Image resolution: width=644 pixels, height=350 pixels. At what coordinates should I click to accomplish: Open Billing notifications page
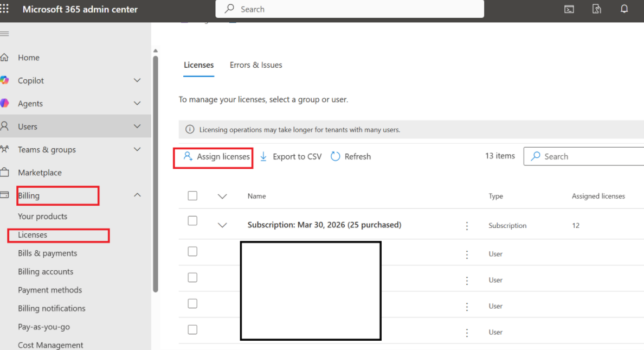point(51,308)
